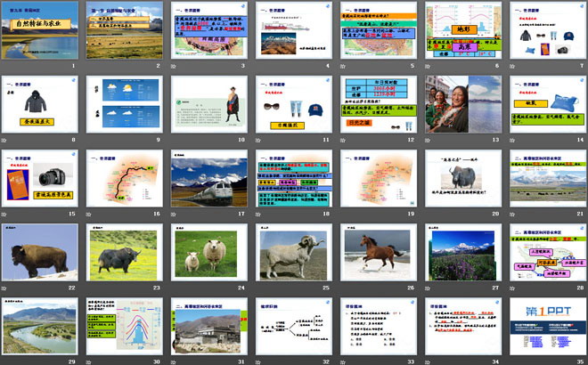
Task: Click the animation star under slide 8
Action: coord(4,140)
